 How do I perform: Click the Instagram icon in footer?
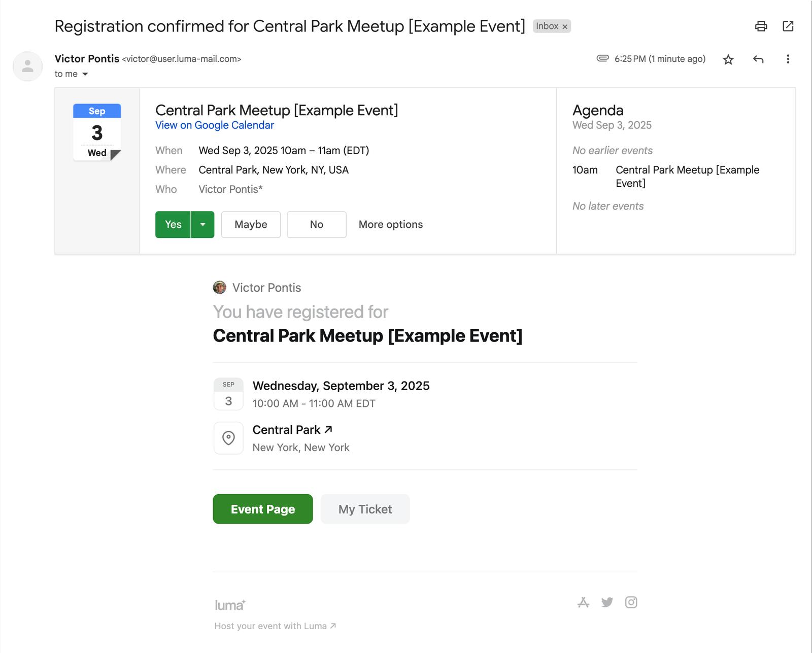pos(631,602)
